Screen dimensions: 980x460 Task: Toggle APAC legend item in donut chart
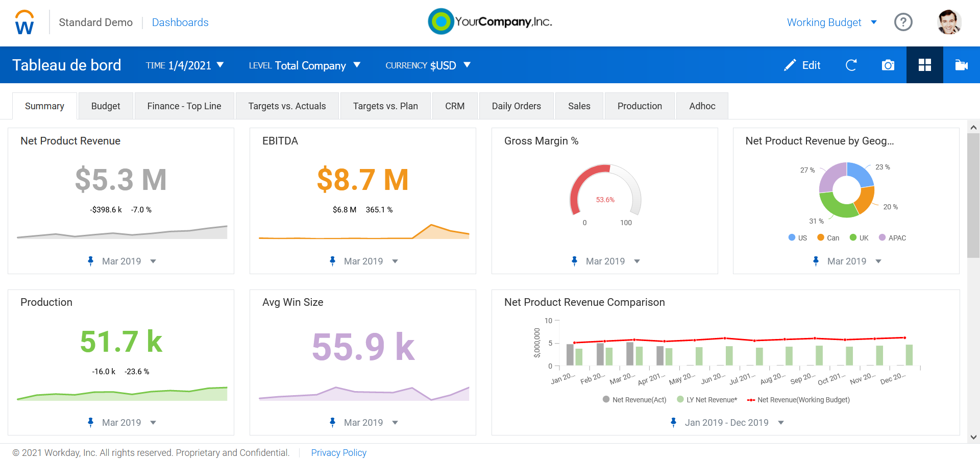click(892, 238)
